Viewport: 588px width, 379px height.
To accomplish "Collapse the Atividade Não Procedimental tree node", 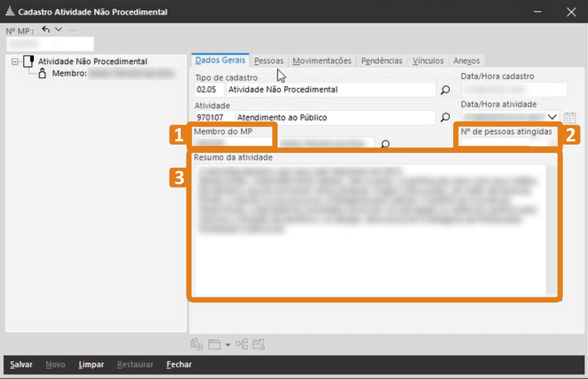I will [15, 61].
